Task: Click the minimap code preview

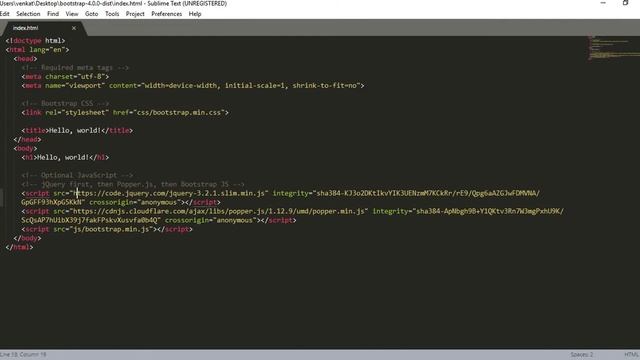Action: [x=613, y=48]
